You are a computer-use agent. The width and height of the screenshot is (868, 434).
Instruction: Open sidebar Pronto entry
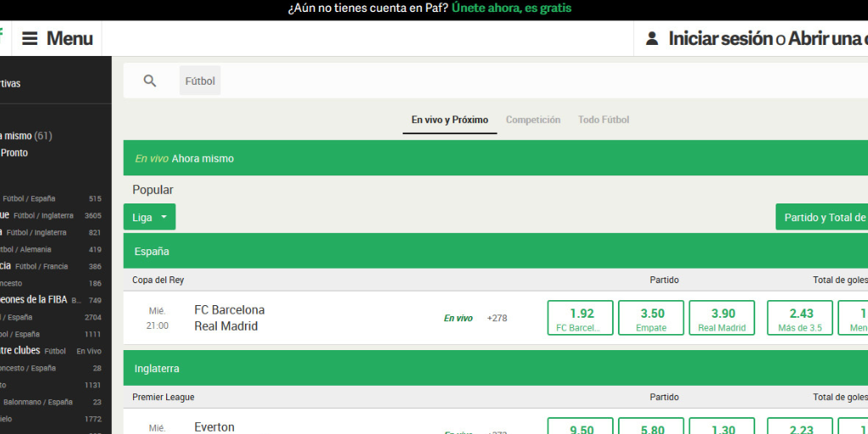pyautogui.click(x=14, y=153)
